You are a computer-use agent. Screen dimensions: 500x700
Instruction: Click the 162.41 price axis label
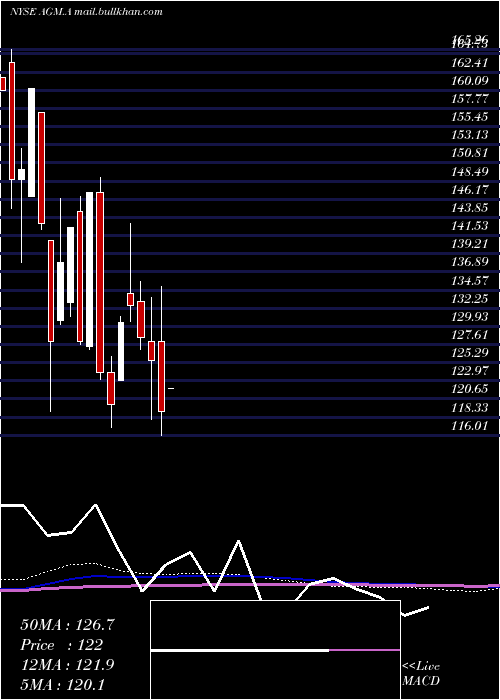click(x=470, y=62)
